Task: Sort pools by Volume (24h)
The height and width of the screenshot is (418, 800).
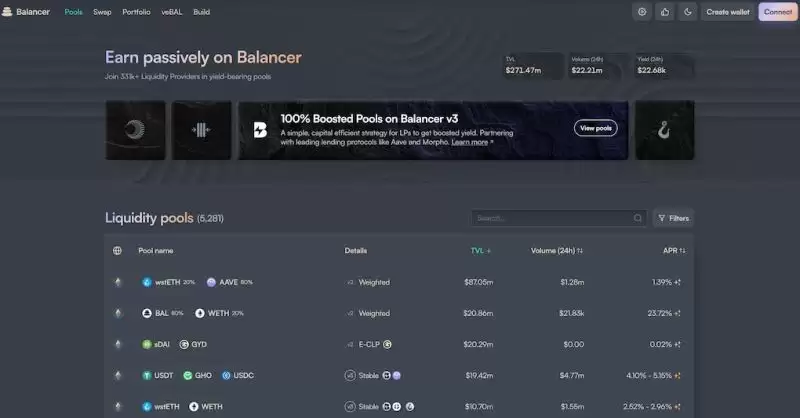Action: tap(557, 251)
